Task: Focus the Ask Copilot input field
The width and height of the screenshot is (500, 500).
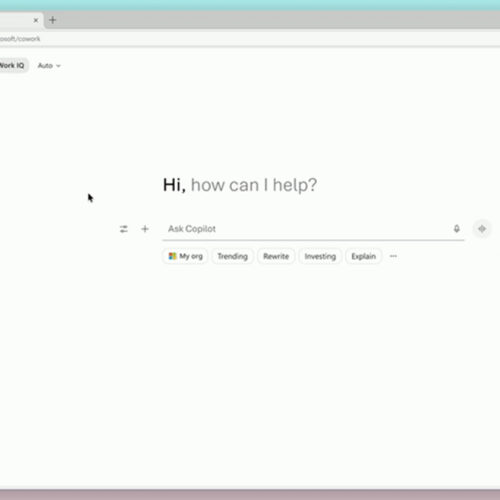Action: (313, 229)
